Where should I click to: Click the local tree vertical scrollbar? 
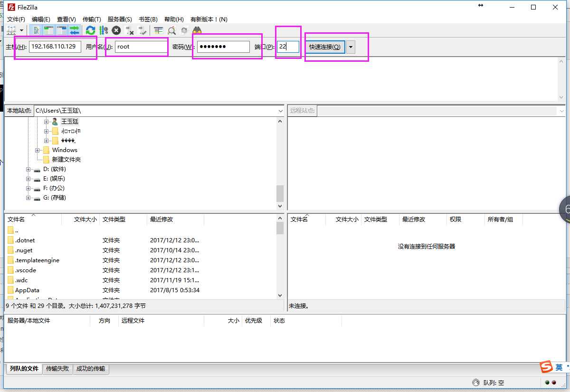pos(280,163)
